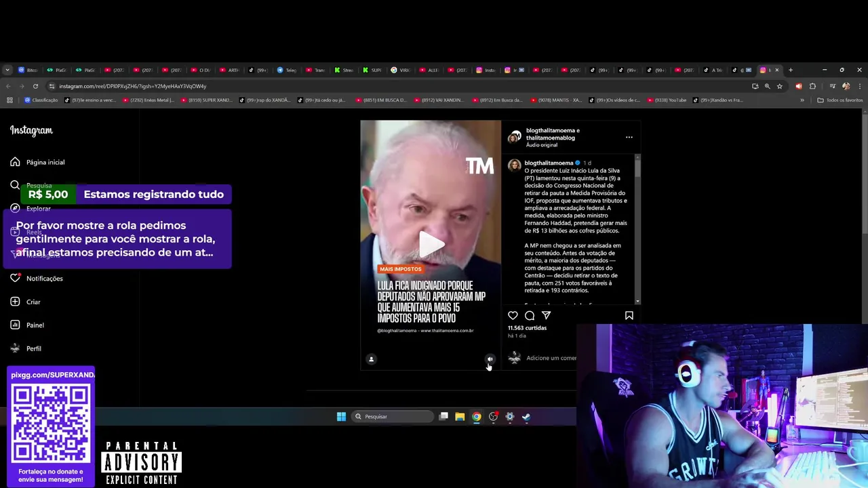
Task: Open (7292) Enéas Metal bookmark
Action: (x=148, y=100)
